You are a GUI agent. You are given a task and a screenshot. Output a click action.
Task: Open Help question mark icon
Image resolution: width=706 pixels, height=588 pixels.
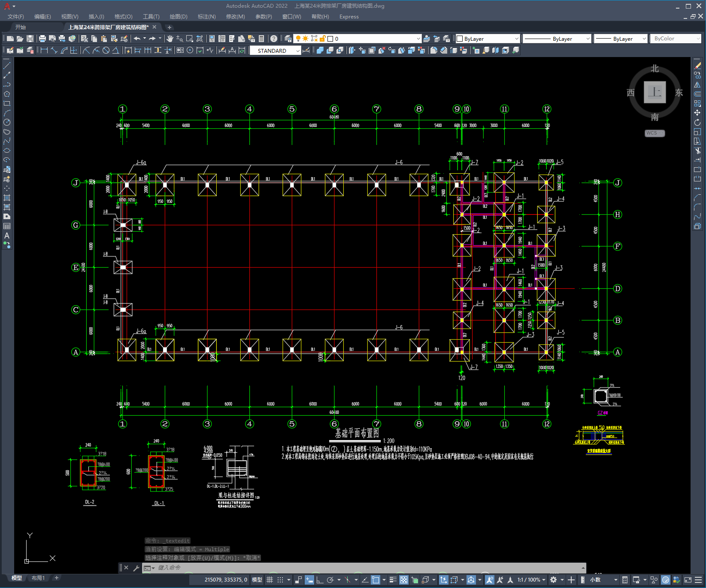(x=274, y=39)
